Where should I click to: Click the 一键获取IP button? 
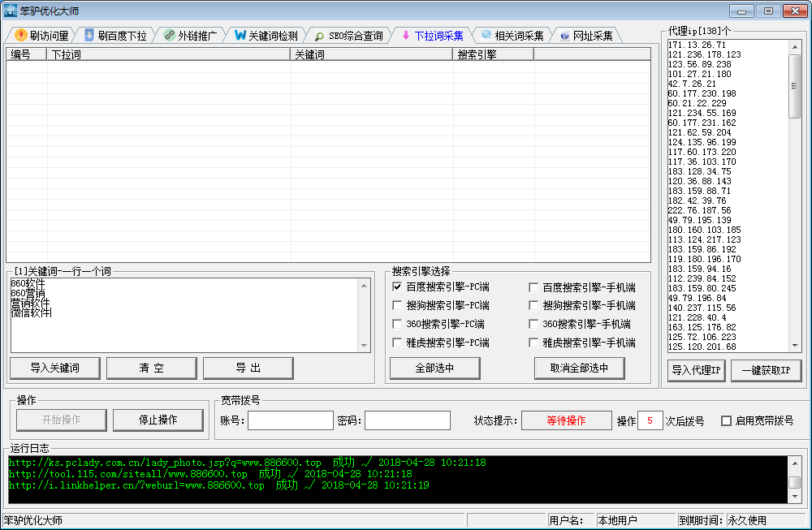[x=766, y=371]
